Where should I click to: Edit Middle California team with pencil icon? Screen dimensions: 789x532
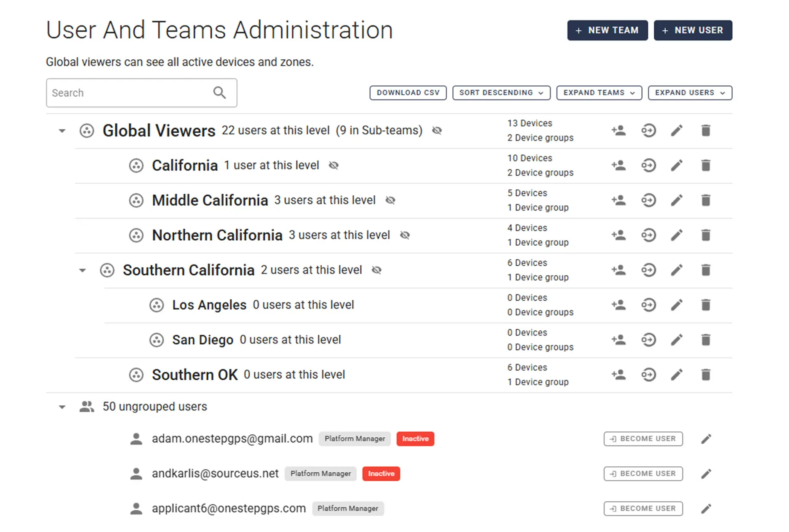677,201
